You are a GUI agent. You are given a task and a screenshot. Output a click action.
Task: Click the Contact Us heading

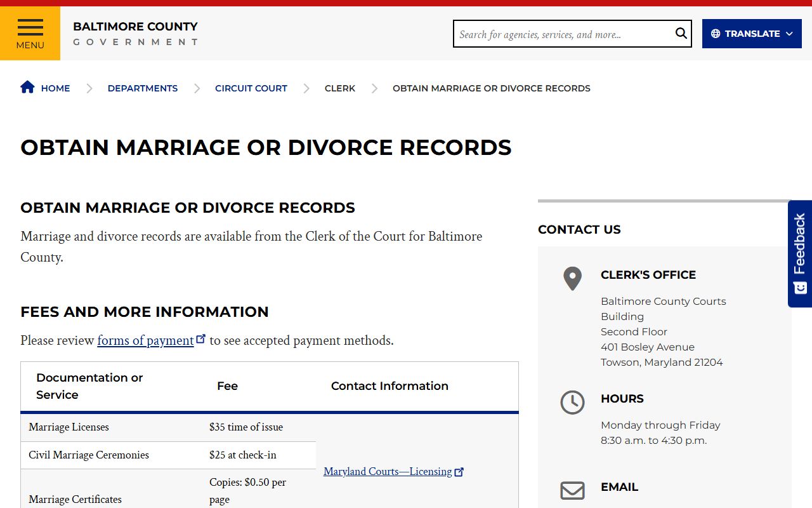pos(579,230)
